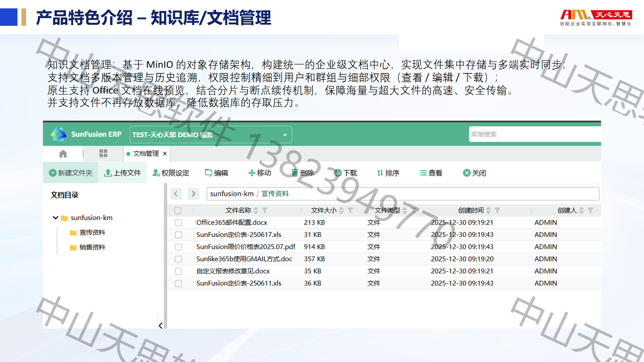Create a new folder with 新建文件夹
This screenshot has height=362, width=644.
71,173
